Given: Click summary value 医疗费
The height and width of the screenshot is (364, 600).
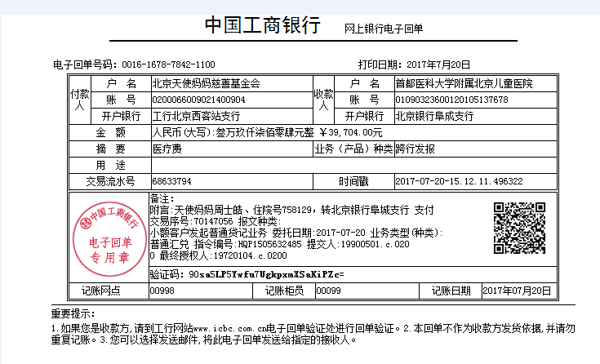Looking at the screenshot, I should [167, 149].
